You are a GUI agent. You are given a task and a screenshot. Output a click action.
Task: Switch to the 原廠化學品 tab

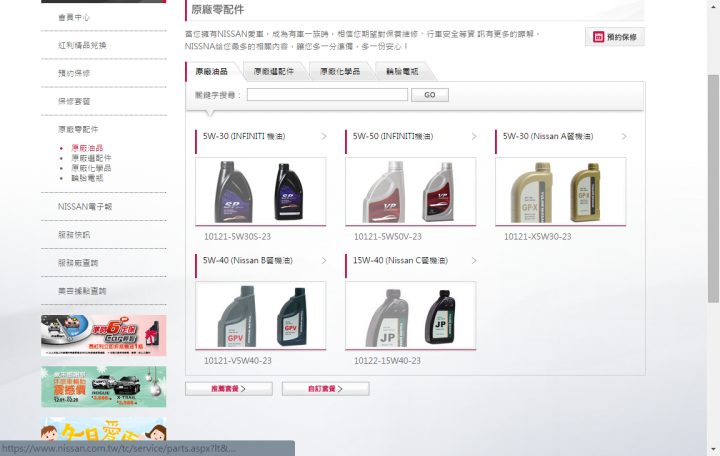(x=340, y=72)
